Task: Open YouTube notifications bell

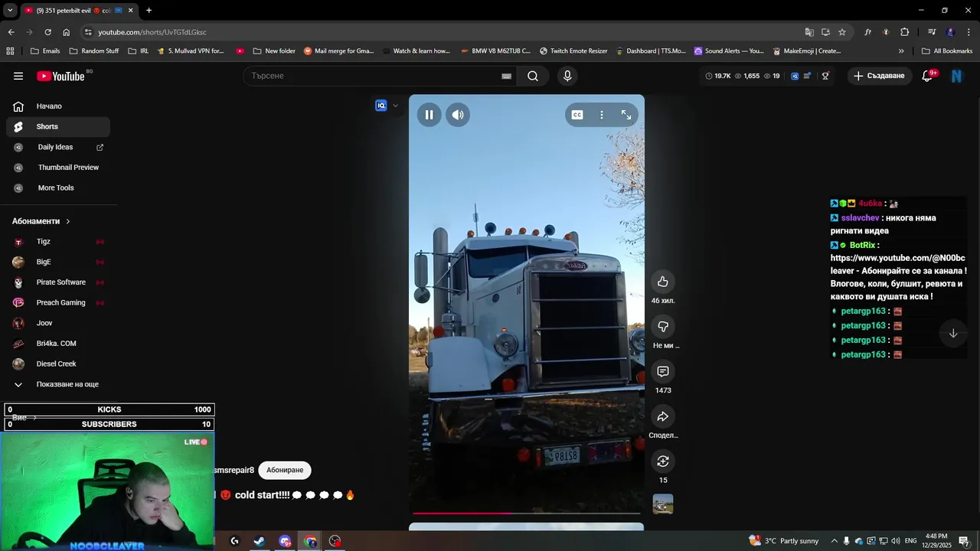Action: pos(927,76)
